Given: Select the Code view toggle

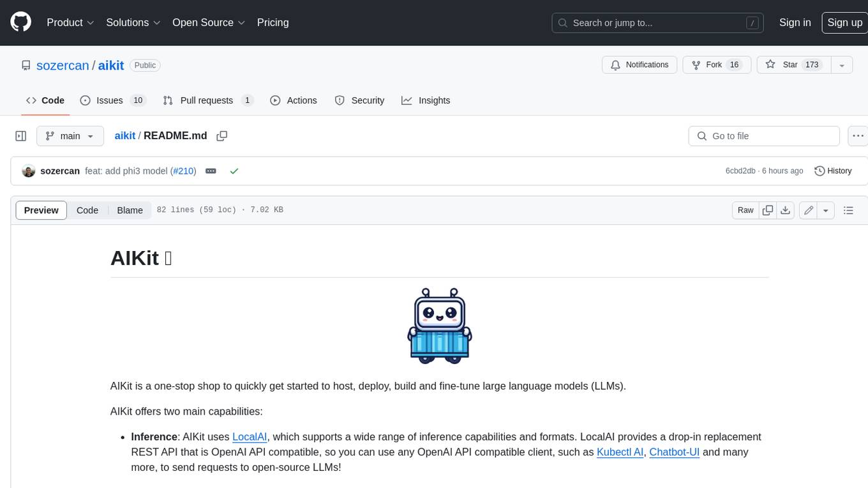Looking at the screenshot, I should pyautogui.click(x=87, y=210).
